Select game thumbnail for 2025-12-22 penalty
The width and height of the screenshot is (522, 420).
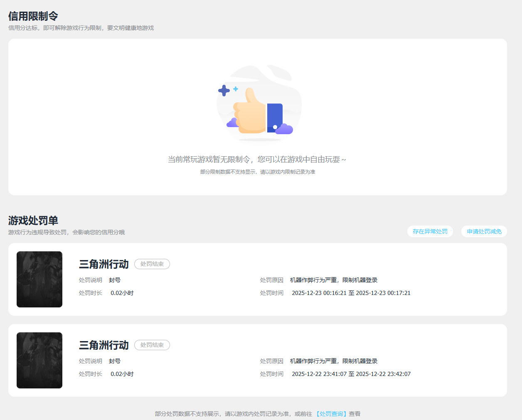(x=39, y=360)
